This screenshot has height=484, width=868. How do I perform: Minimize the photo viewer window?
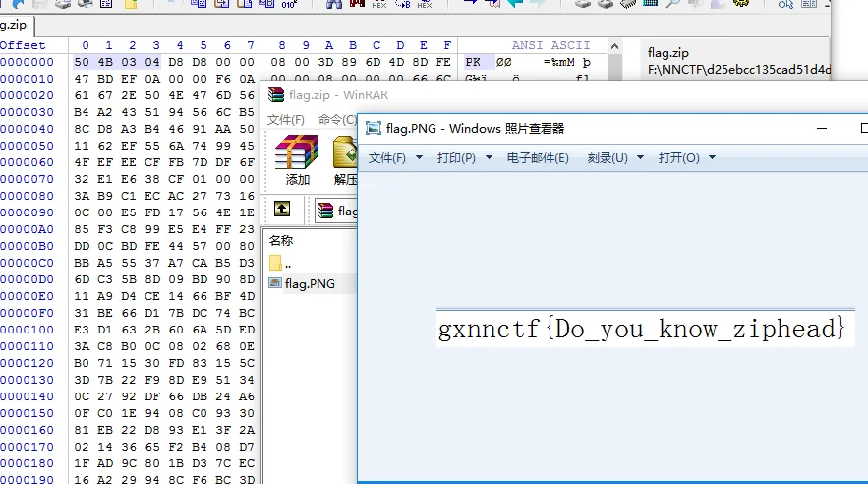(822, 128)
